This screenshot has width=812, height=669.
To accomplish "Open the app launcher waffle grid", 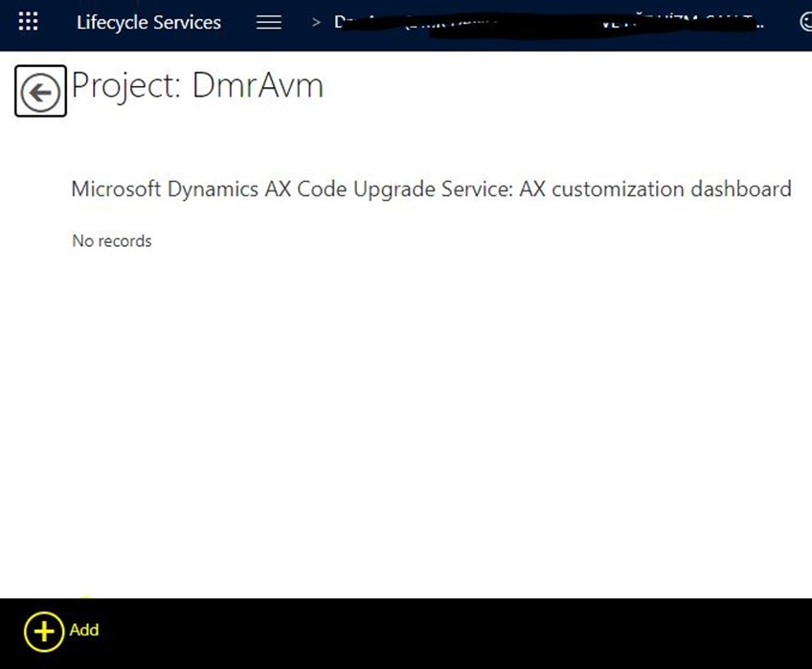I will pyautogui.click(x=28, y=22).
